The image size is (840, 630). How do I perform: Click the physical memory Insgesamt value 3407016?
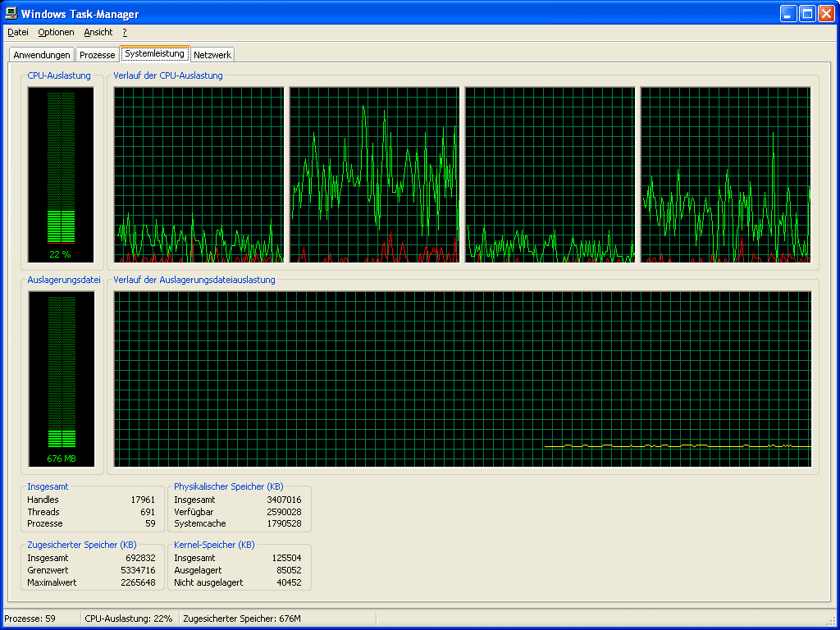284,500
